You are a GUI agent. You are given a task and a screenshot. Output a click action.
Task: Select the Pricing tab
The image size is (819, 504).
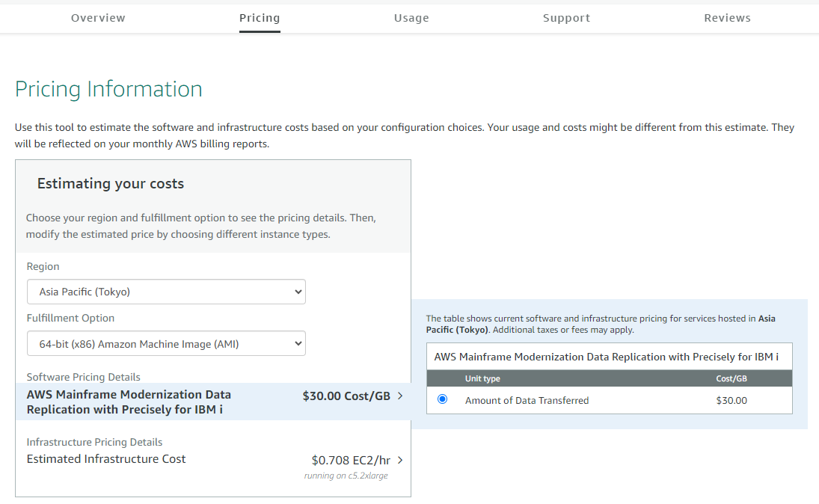click(x=260, y=18)
